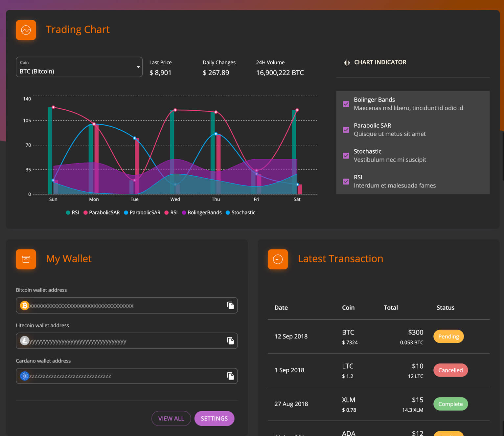
Task: Copy the Bitcoin wallet address
Action: pos(231,305)
